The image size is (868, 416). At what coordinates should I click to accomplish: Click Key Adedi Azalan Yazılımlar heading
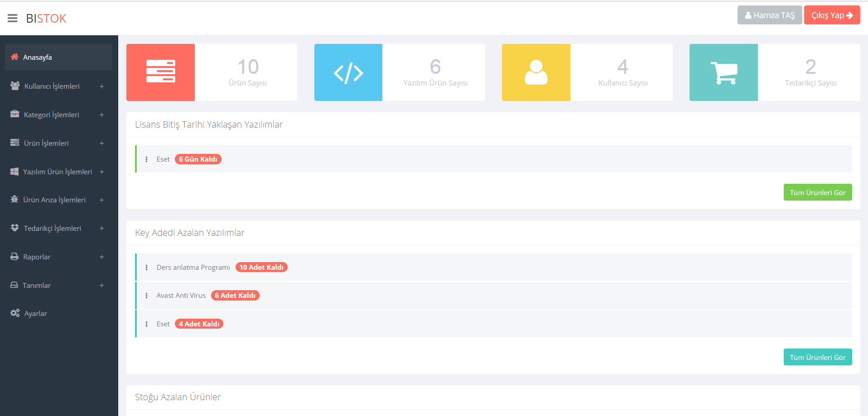[189, 233]
